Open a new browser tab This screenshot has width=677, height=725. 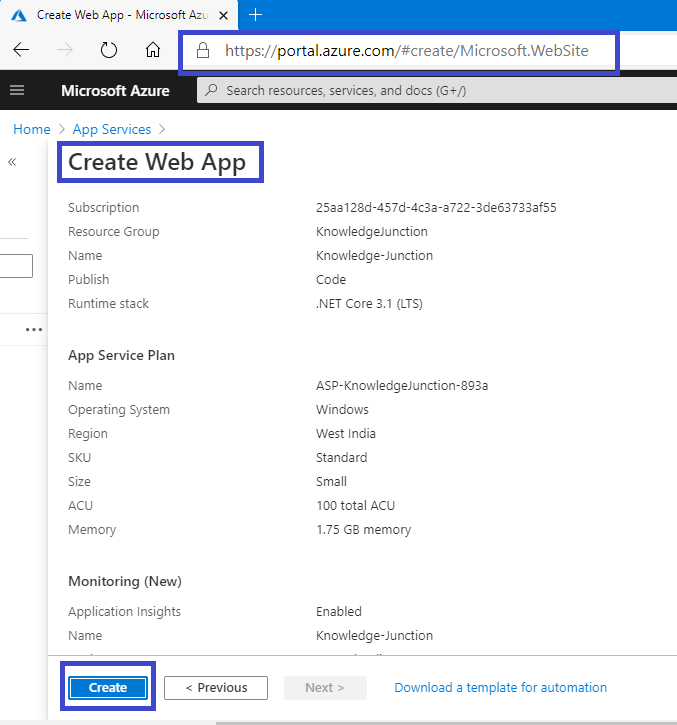click(255, 15)
